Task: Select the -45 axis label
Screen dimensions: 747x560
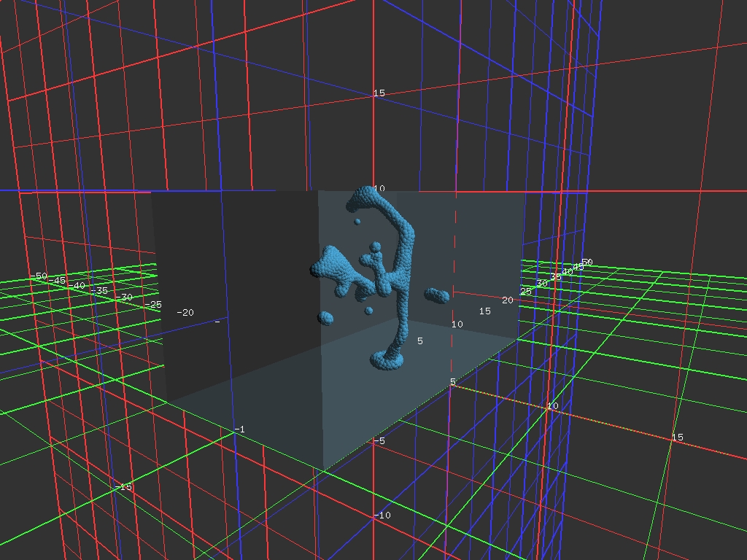Action: [x=57, y=281]
